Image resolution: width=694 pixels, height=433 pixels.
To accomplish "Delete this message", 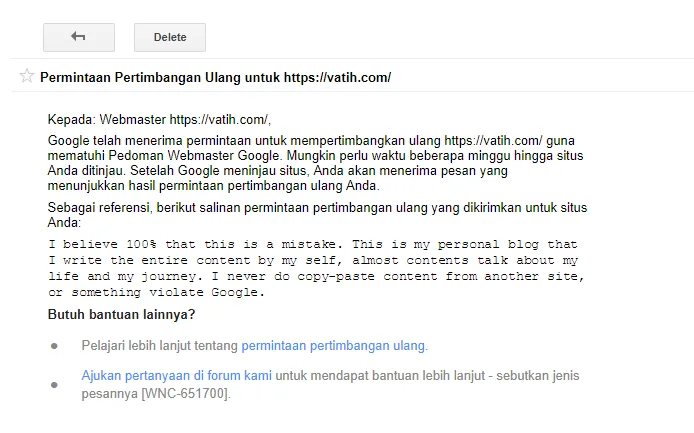I will click(170, 37).
